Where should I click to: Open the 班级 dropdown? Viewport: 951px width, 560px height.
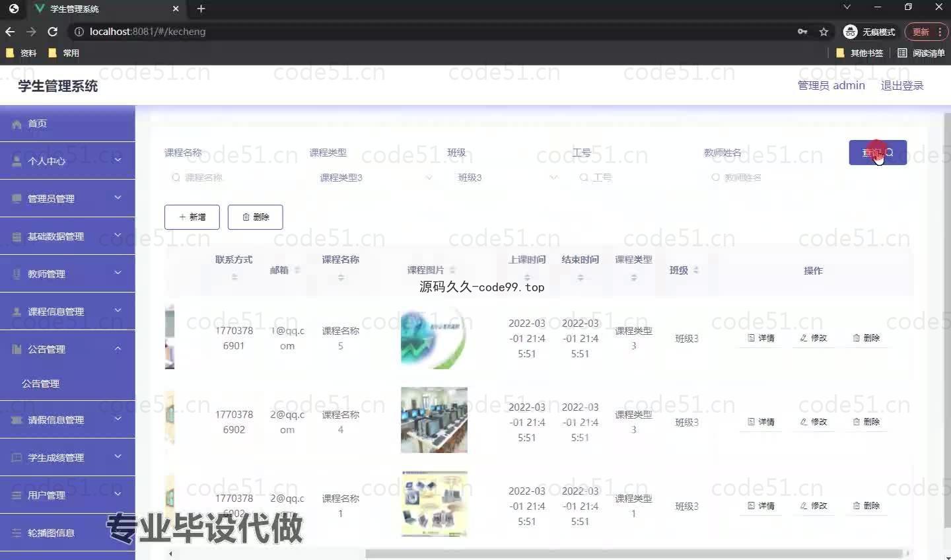[x=505, y=178]
